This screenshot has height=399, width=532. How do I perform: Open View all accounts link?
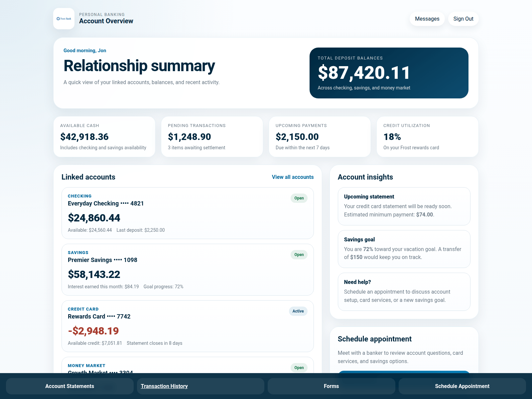click(293, 177)
